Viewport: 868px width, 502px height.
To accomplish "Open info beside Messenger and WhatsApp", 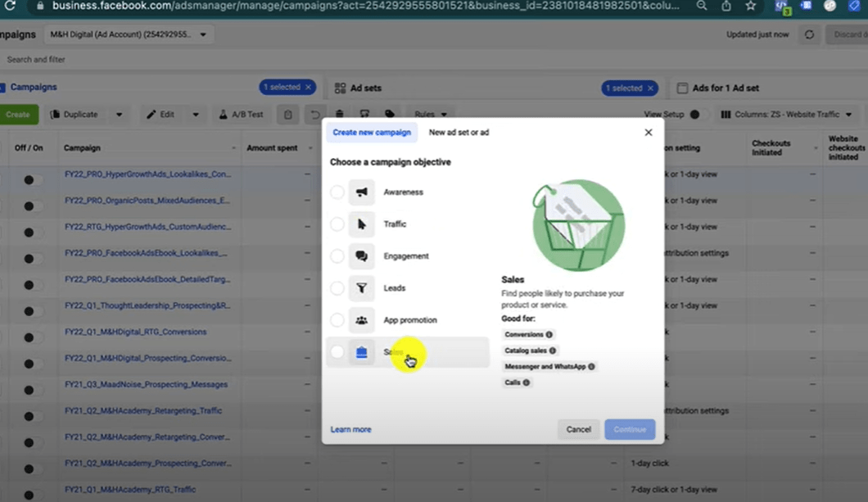I will point(591,366).
